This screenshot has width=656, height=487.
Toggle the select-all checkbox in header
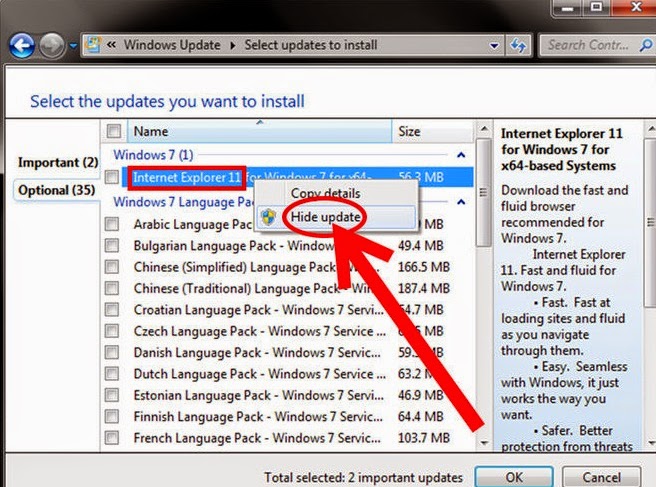pos(113,131)
